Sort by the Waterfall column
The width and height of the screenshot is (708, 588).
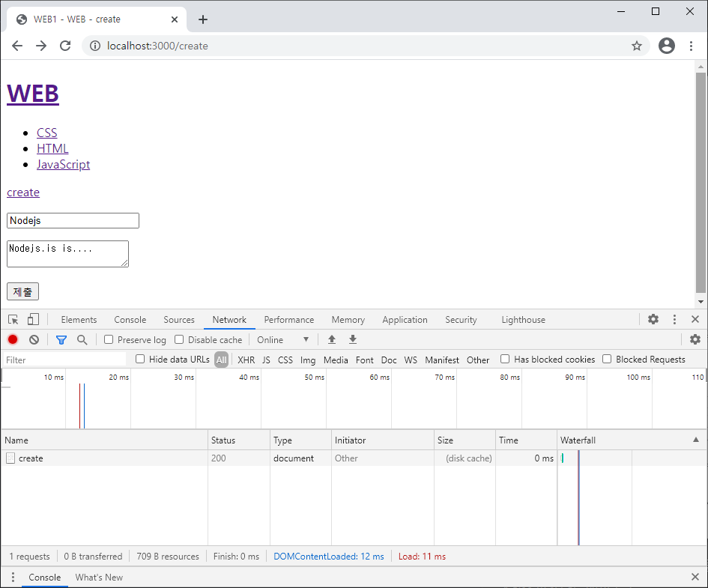[632, 440]
